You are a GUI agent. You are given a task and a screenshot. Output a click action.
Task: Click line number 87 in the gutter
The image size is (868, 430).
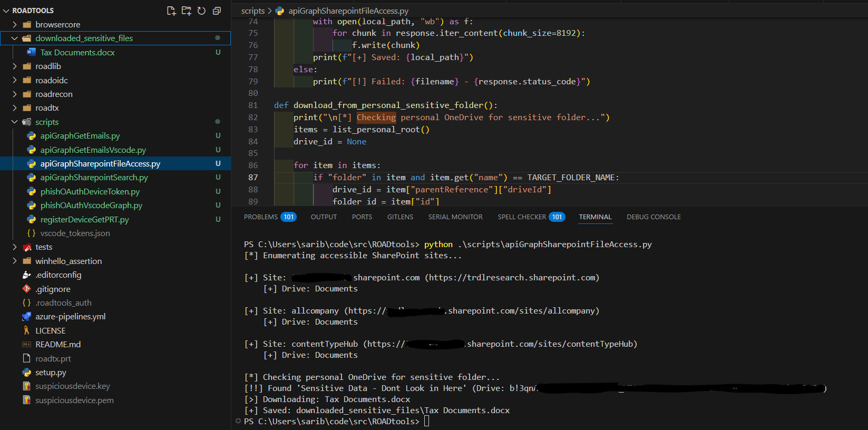click(x=253, y=177)
